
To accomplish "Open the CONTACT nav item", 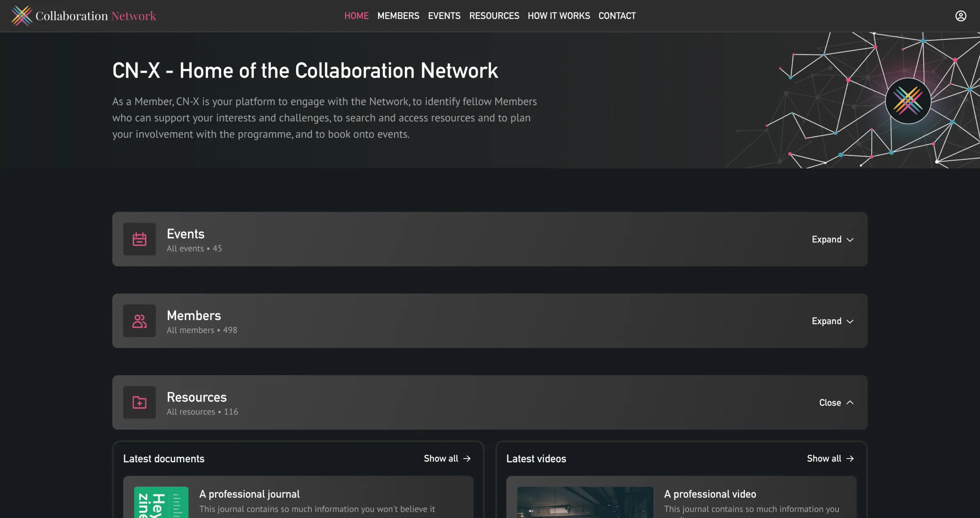I will [x=617, y=16].
